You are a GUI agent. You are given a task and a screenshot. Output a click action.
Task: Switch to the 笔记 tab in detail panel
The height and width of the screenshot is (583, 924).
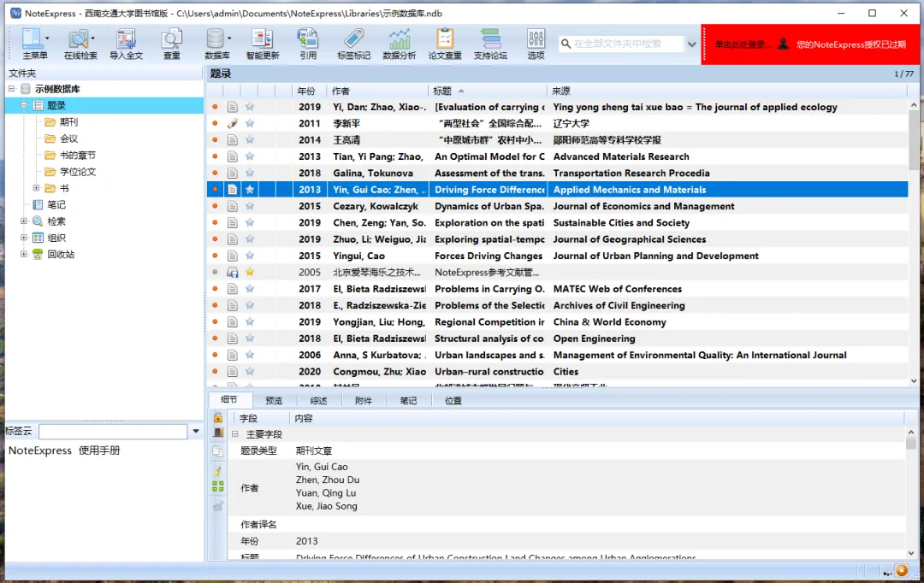point(408,400)
